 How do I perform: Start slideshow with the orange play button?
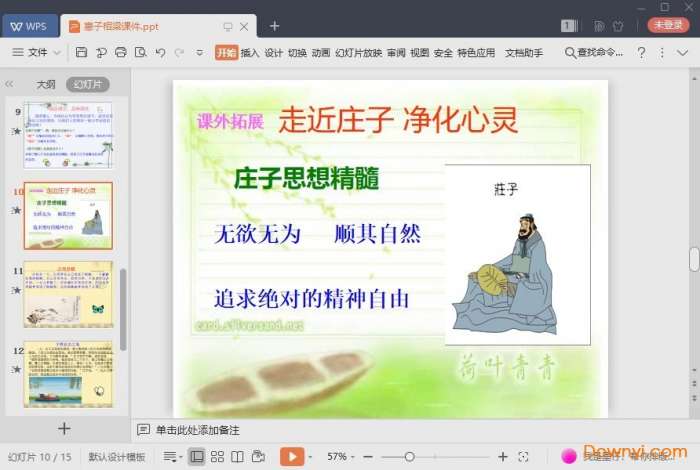pos(292,457)
